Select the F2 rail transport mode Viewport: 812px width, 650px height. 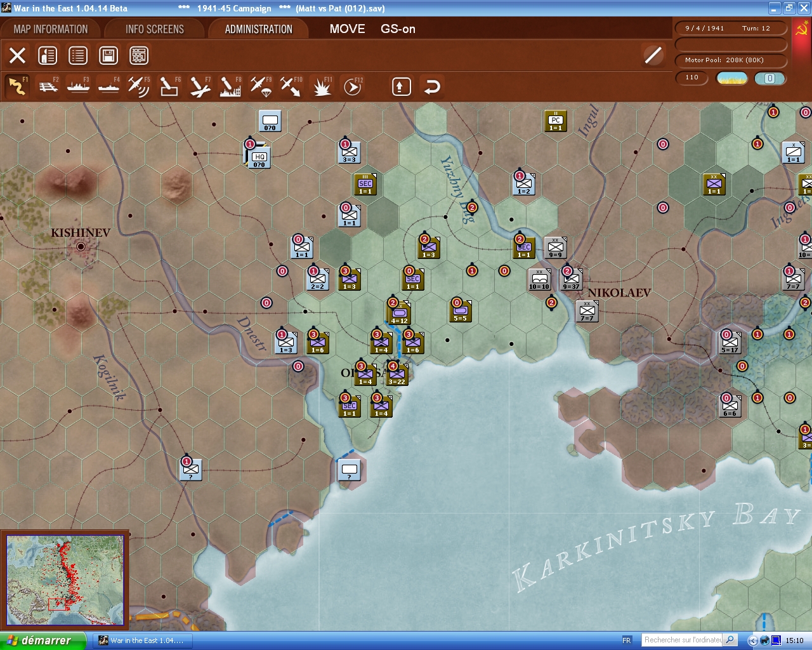48,86
